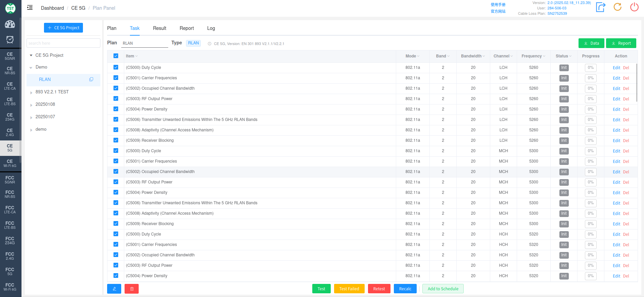
Task: Open FCC LTE-CA module in sidebar
Action: [x=10, y=210]
